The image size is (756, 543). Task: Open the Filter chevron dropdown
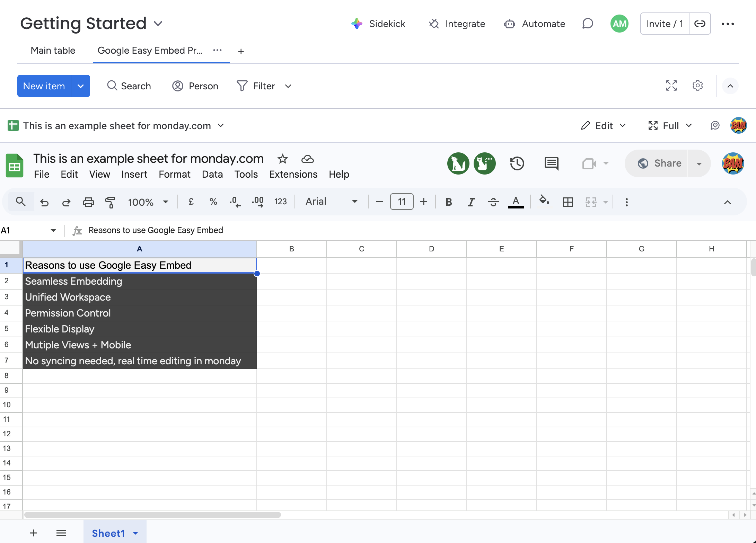click(288, 86)
